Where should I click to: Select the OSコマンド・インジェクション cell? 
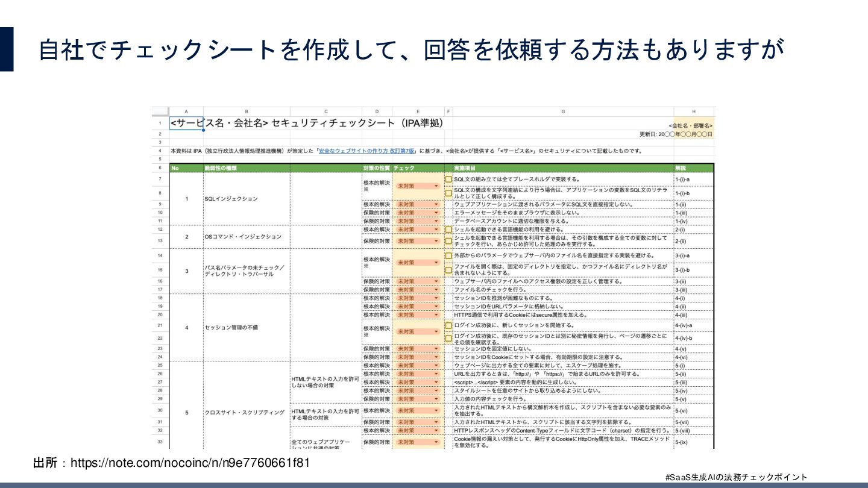246,237
